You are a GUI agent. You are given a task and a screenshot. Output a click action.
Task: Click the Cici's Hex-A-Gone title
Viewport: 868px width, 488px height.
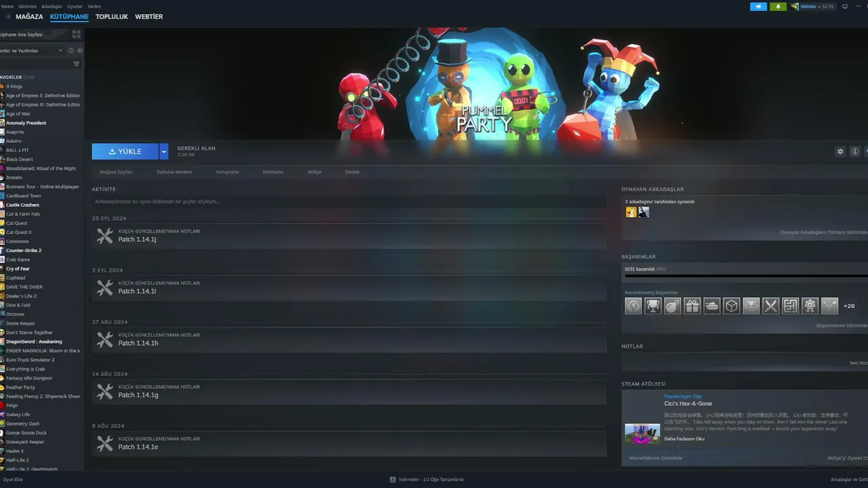688,404
